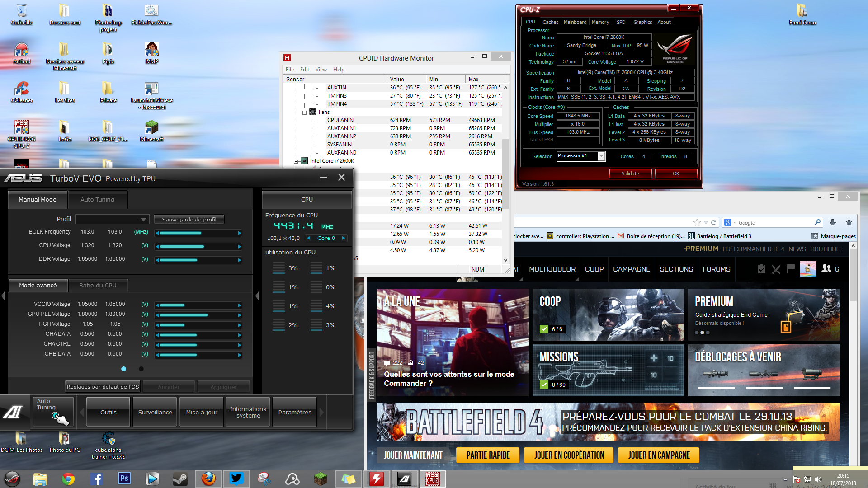Image resolution: width=868 pixels, height=488 pixels.
Task: Open Steam from the taskbar
Action: [180, 479]
